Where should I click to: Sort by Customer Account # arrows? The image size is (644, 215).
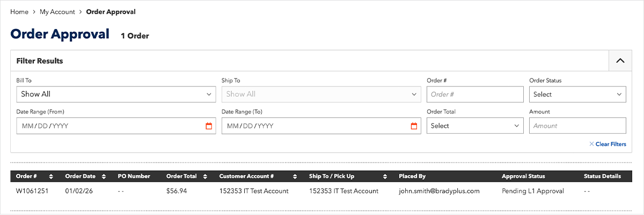point(295,176)
